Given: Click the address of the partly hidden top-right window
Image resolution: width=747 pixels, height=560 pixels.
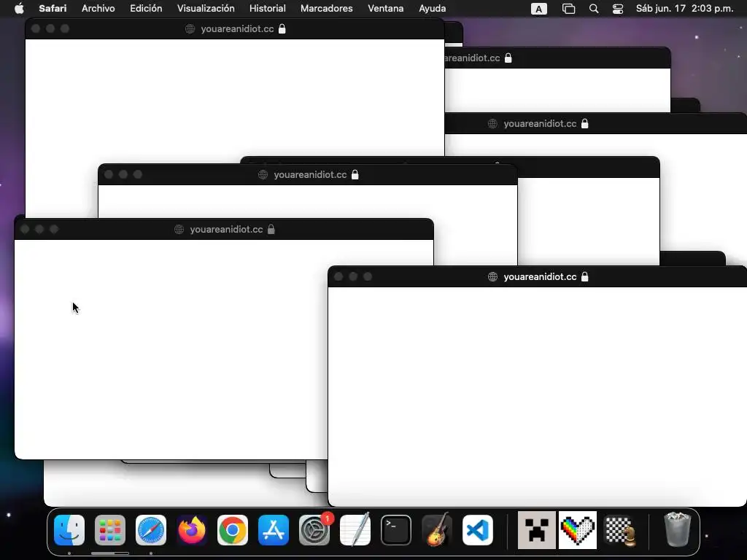Looking at the screenshot, I should (x=473, y=58).
